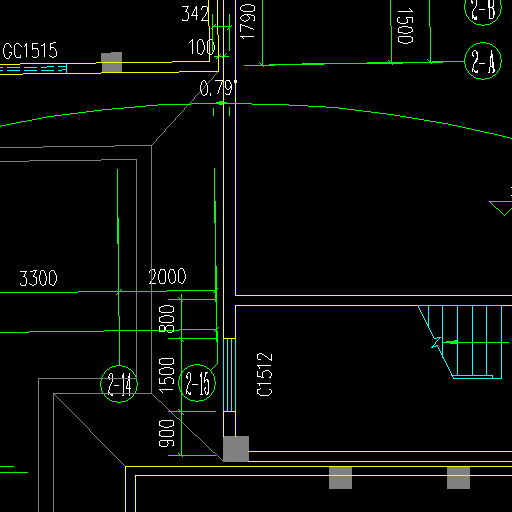Select the 342 dimension text

195,14
